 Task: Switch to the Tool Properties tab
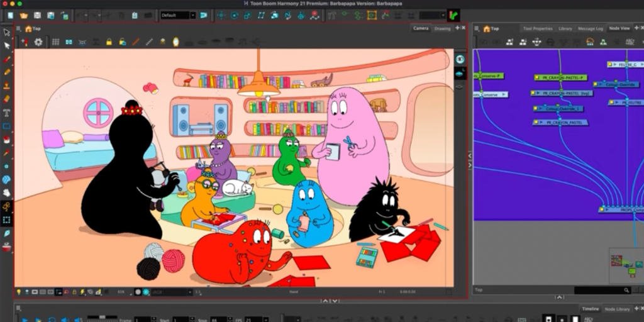[x=538, y=29]
